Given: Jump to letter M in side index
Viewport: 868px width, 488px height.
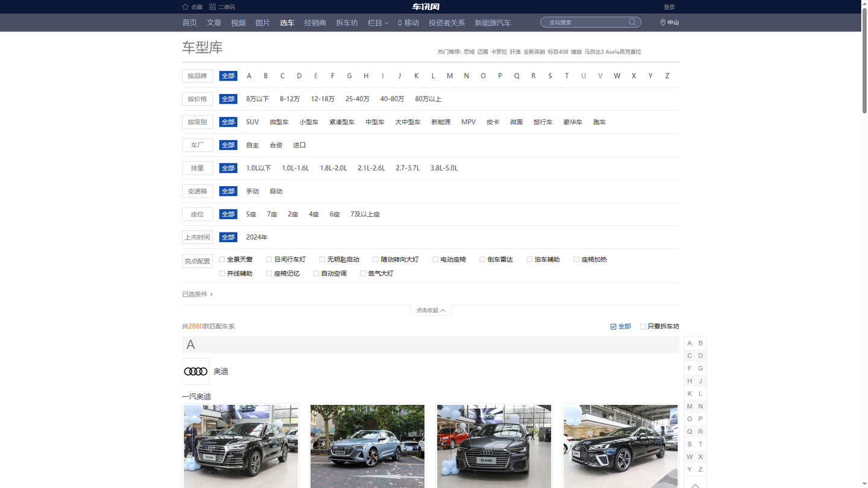Looking at the screenshot, I should [x=690, y=407].
